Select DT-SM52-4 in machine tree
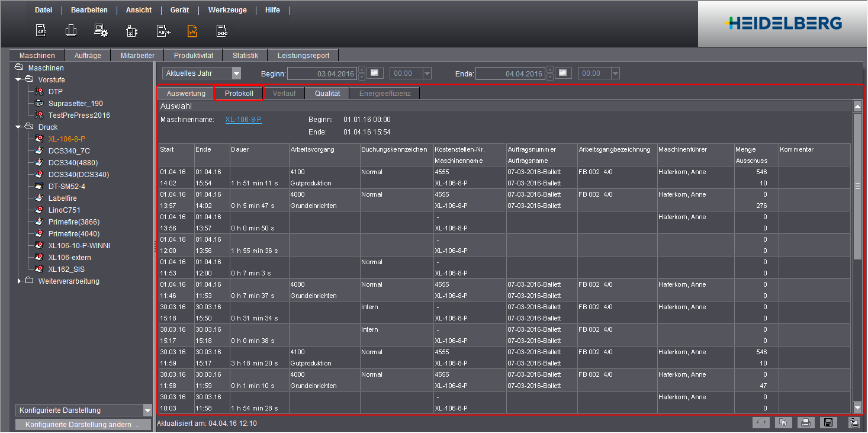 click(x=66, y=186)
